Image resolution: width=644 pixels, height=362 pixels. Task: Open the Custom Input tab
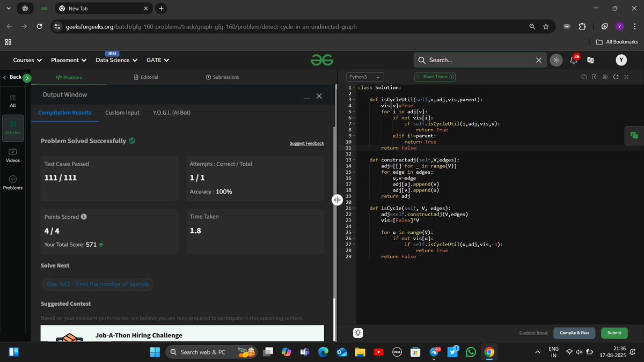[122, 113]
